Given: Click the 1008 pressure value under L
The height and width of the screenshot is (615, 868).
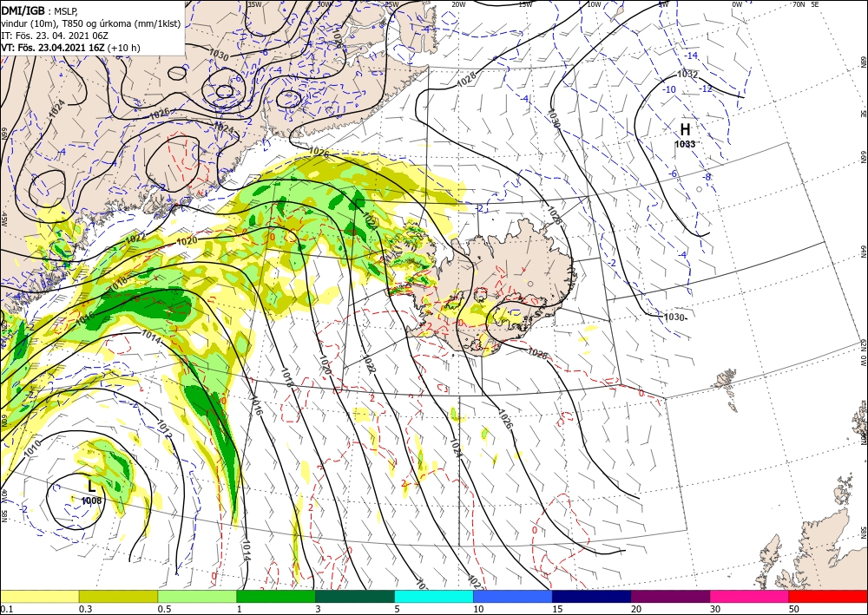Looking at the screenshot, I should pyautogui.click(x=91, y=501).
